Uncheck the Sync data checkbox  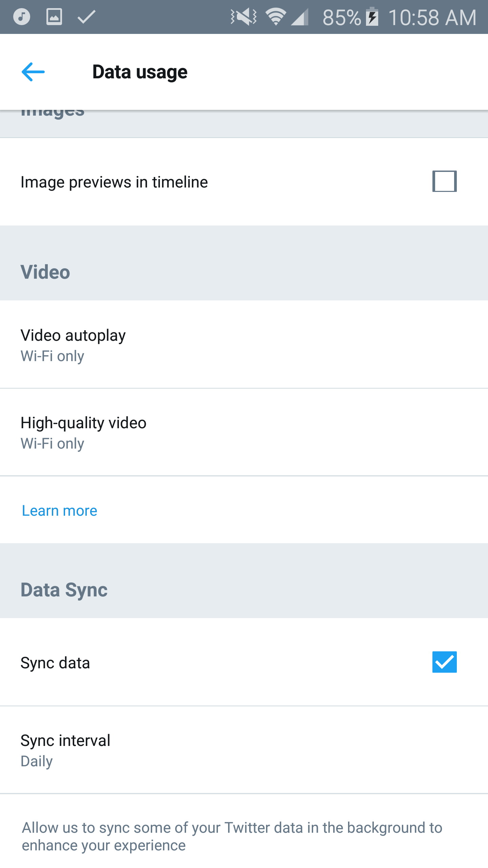(444, 662)
